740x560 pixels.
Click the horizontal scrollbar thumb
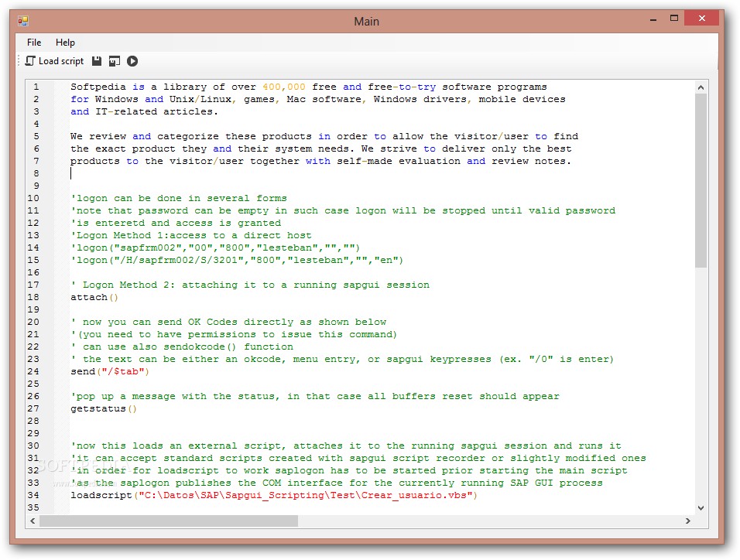pos(169,521)
